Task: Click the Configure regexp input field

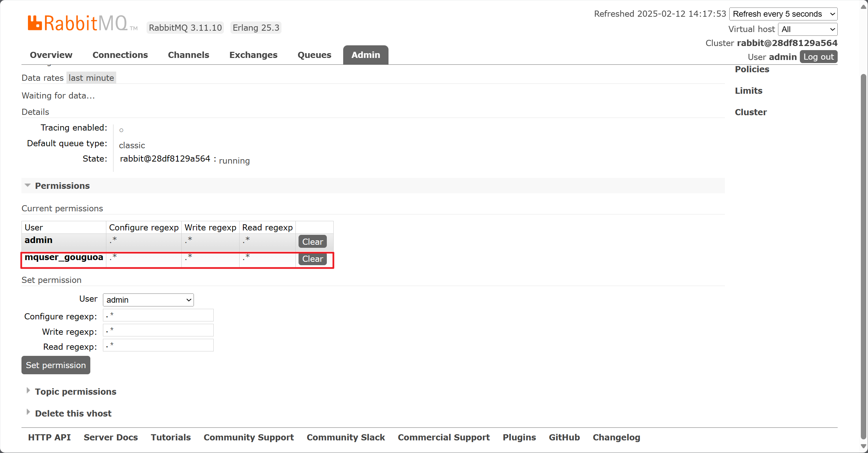Action: point(158,315)
